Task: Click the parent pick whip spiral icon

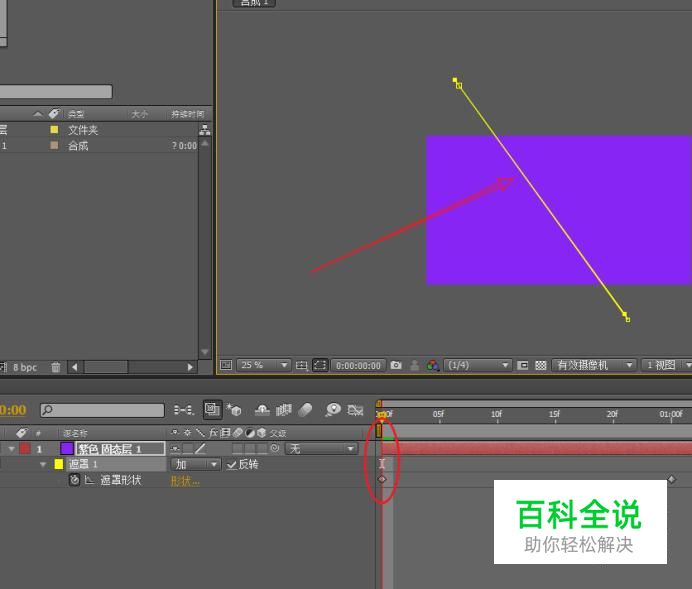Action: point(275,449)
